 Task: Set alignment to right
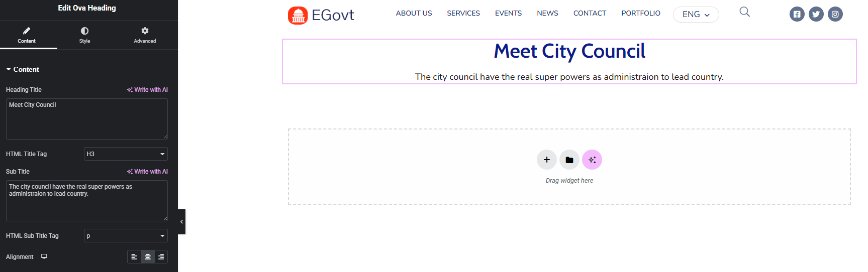point(161,257)
